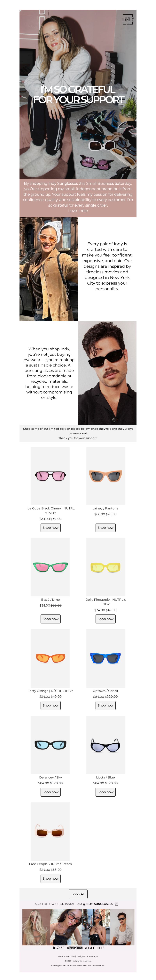Image resolution: width=156 pixels, height=980 pixels.
Task: Open the @INDY_SUNGLASSES Instagram link
Action: tap(98, 904)
